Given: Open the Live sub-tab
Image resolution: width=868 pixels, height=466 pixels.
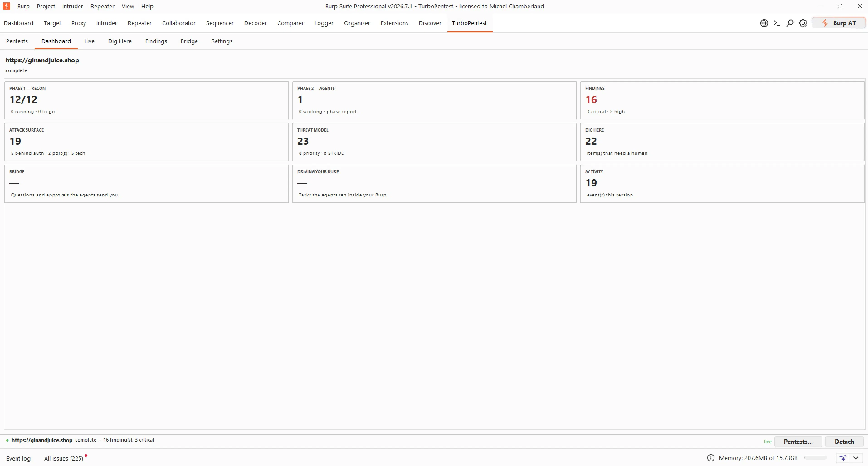Looking at the screenshot, I should click(x=89, y=41).
